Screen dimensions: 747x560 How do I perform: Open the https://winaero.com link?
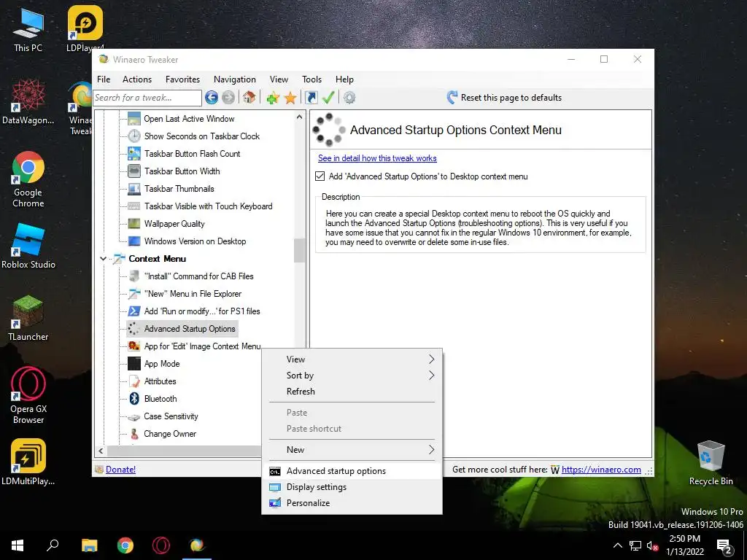601,470
